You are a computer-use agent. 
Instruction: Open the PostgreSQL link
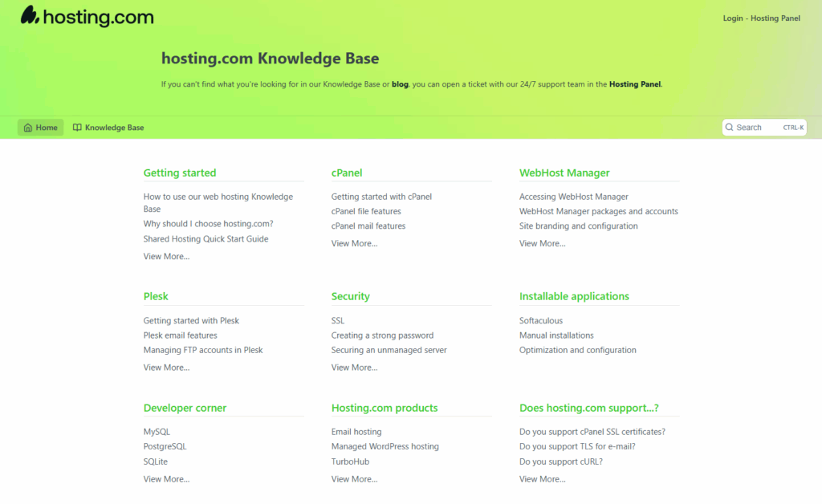coord(165,446)
